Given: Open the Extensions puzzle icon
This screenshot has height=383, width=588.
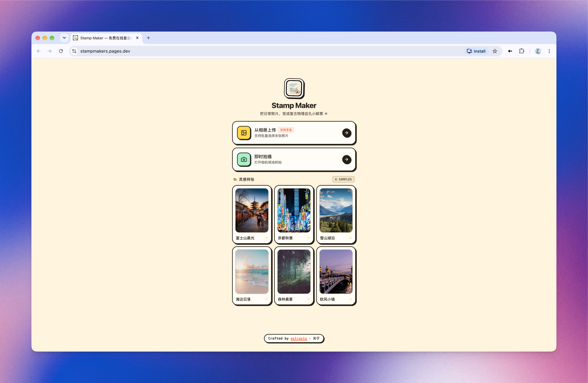Looking at the screenshot, I should click(x=521, y=51).
